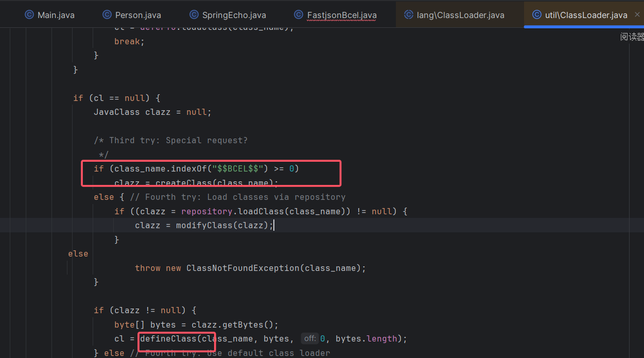
Task: Switch to the Person.java tab
Action: (x=137, y=15)
